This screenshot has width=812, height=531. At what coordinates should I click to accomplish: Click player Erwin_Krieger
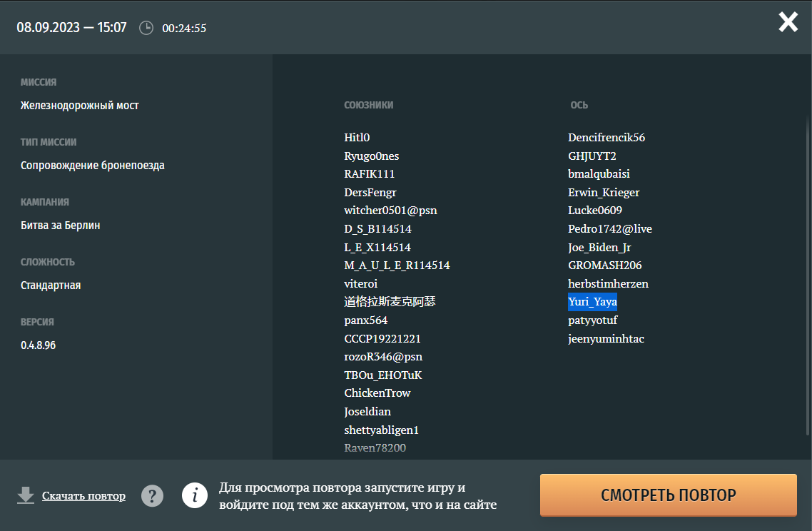click(604, 193)
